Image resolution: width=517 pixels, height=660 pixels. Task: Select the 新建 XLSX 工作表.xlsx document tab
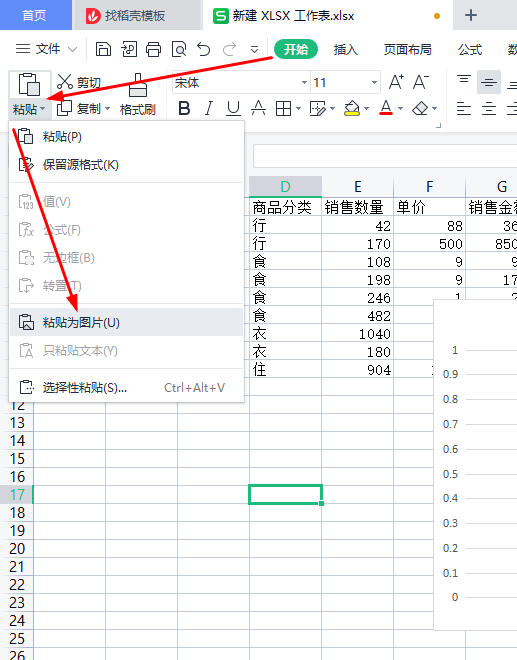tap(328, 15)
